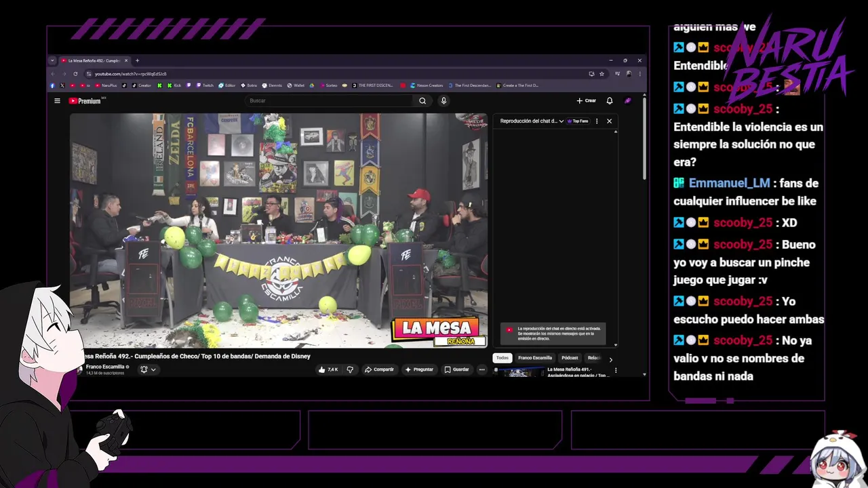Select the Pódcast filter chip
The height and width of the screenshot is (488, 868).
570,358
